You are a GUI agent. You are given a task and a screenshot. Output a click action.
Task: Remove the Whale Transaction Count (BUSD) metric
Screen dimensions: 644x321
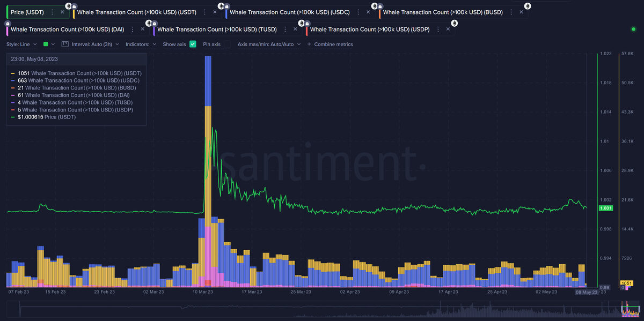521,11
